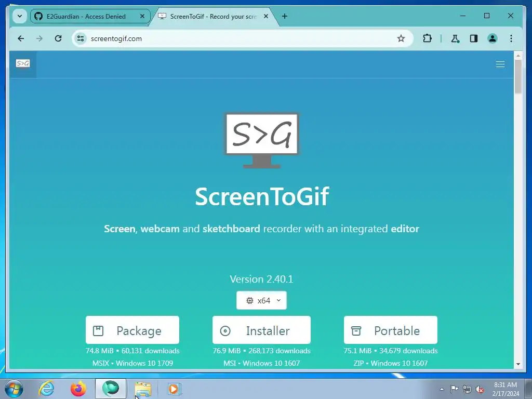Viewport: 532px width, 399px height.
Task: Click the Version 2.40.1 text
Action: point(261,279)
